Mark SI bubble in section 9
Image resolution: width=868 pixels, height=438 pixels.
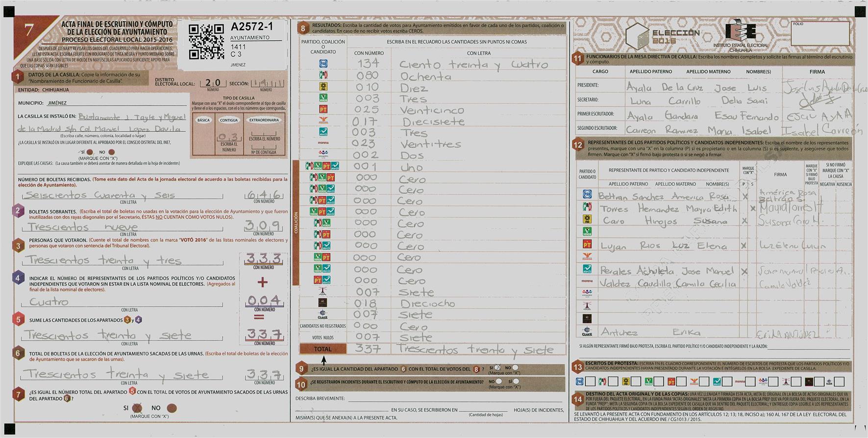click(x=497, y=367)
